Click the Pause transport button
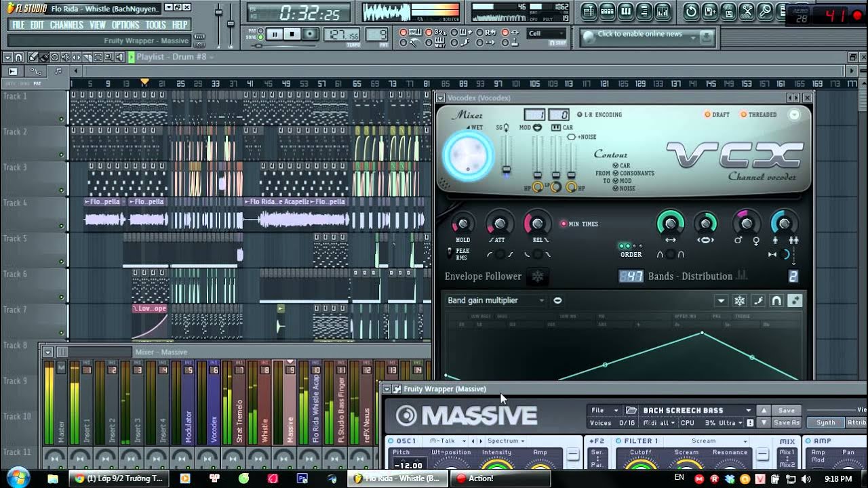The width and height of the screenshot is (868, 488). click(275, 34)
